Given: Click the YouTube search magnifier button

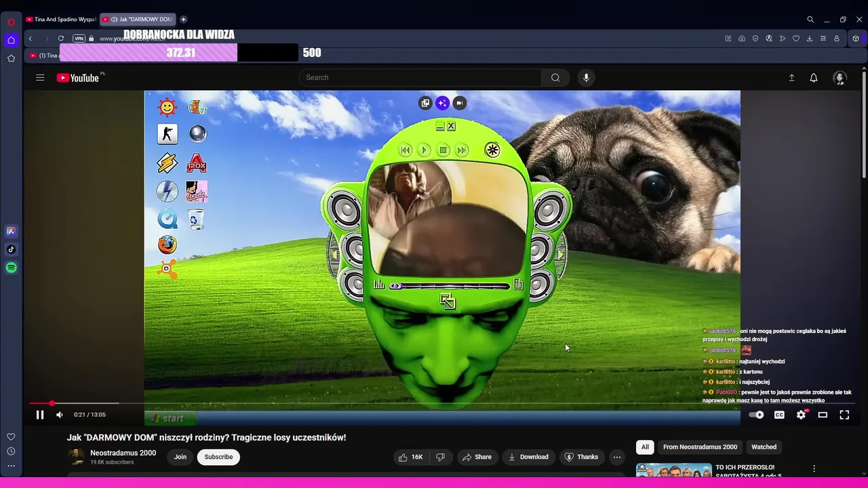Looking at the screenshot, I should pos(555,77).
